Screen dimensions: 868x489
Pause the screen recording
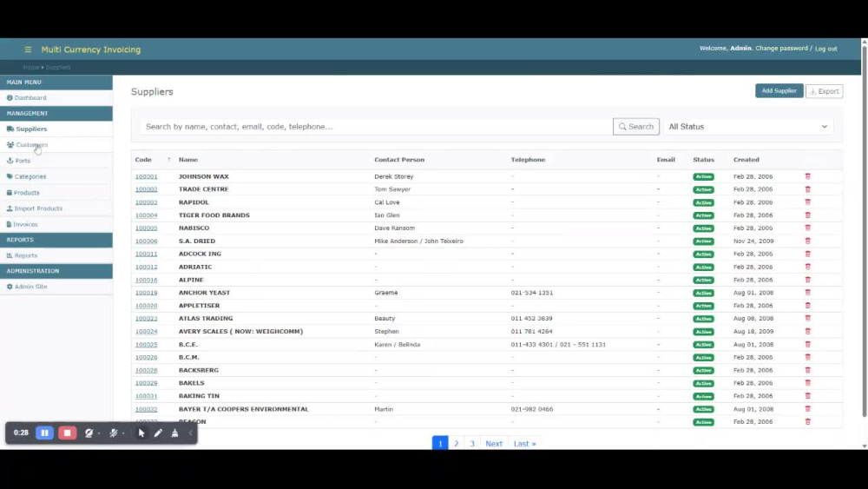[45, 433]
